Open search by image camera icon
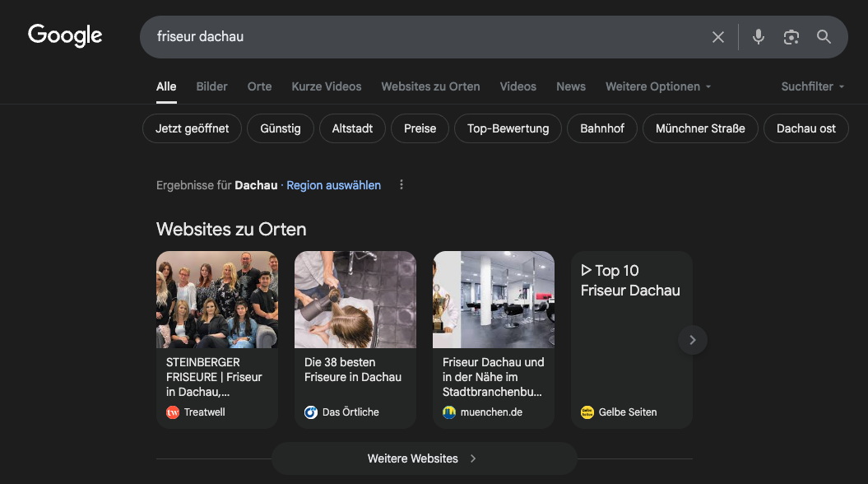The width and height of the screenshot is (868, 484). 791,37
